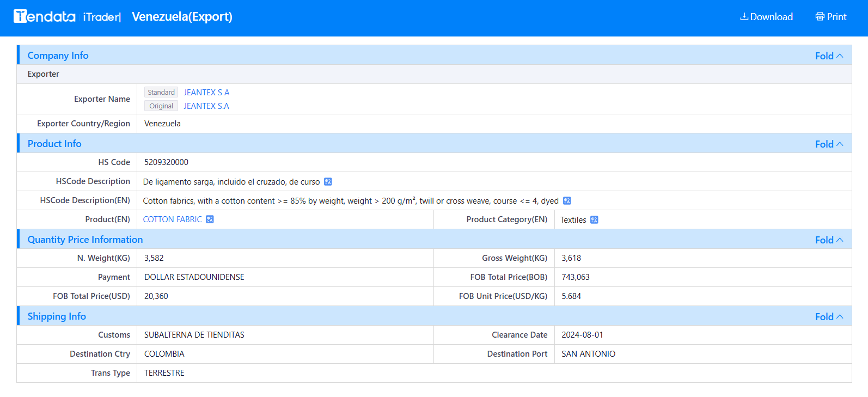The image size is (868, 397).
Task: Click the Gross Weight(KG) label
Action: [x=514, y=258]
